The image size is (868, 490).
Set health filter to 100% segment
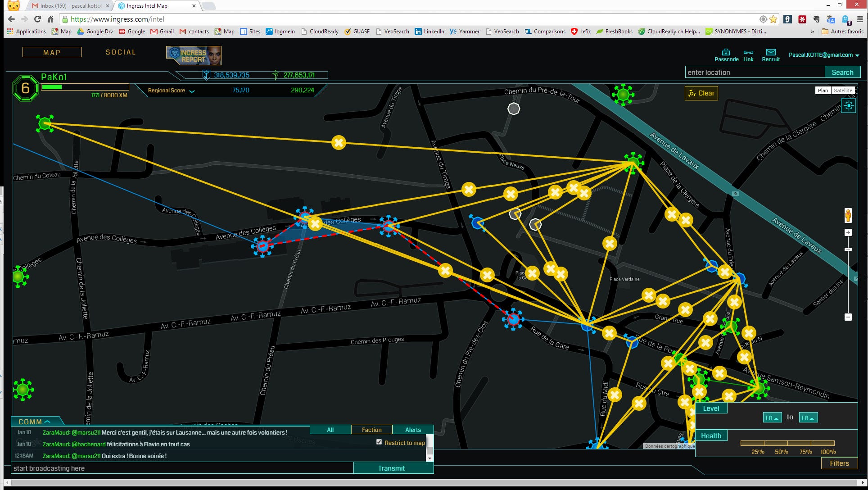pyautogui.click(x=823, y=443)
